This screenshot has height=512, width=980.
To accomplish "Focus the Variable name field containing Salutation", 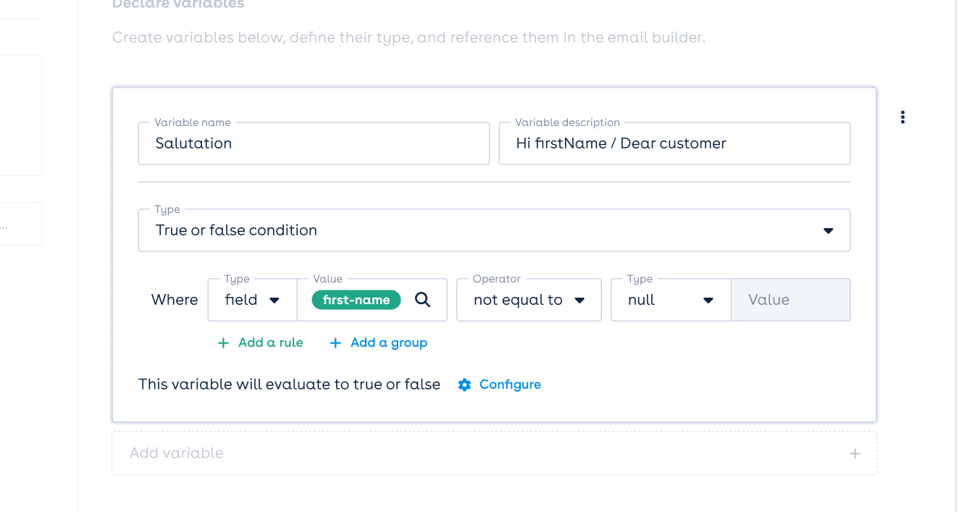I will coord(314,143).
